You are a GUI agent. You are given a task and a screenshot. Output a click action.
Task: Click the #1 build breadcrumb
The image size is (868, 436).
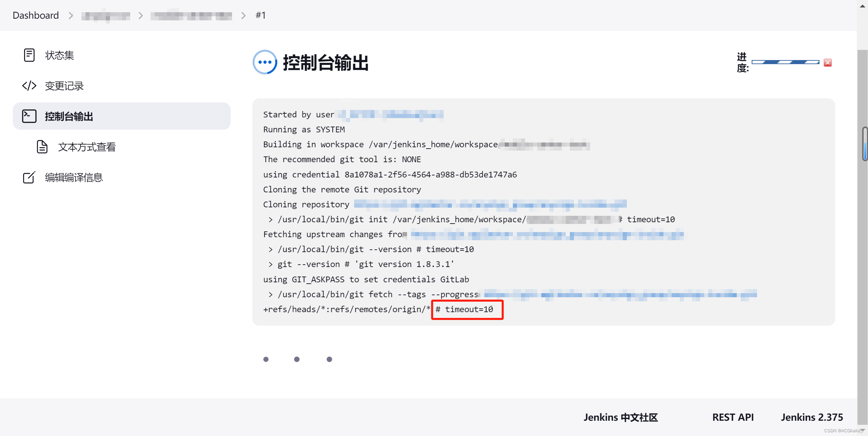261,15
